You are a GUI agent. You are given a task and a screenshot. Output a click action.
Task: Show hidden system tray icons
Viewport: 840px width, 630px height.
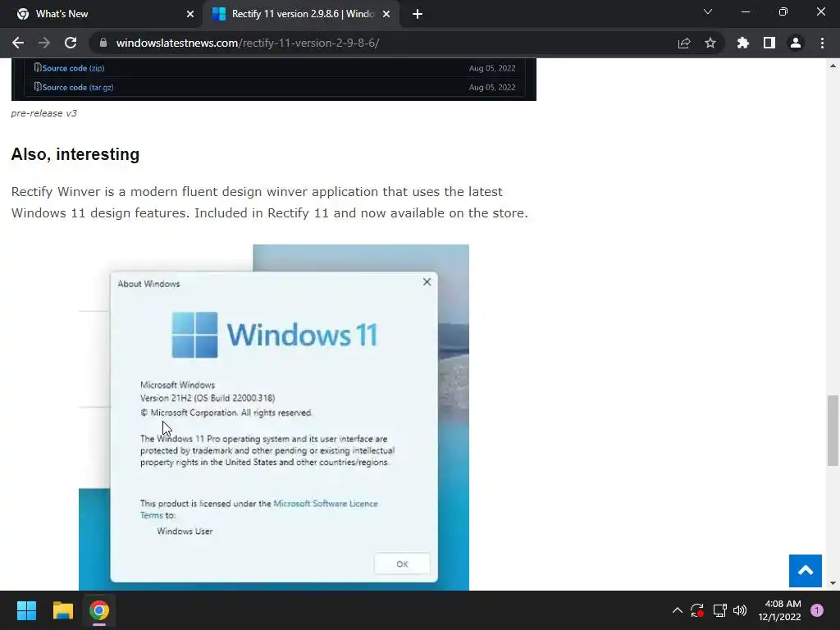pos(677,610)
